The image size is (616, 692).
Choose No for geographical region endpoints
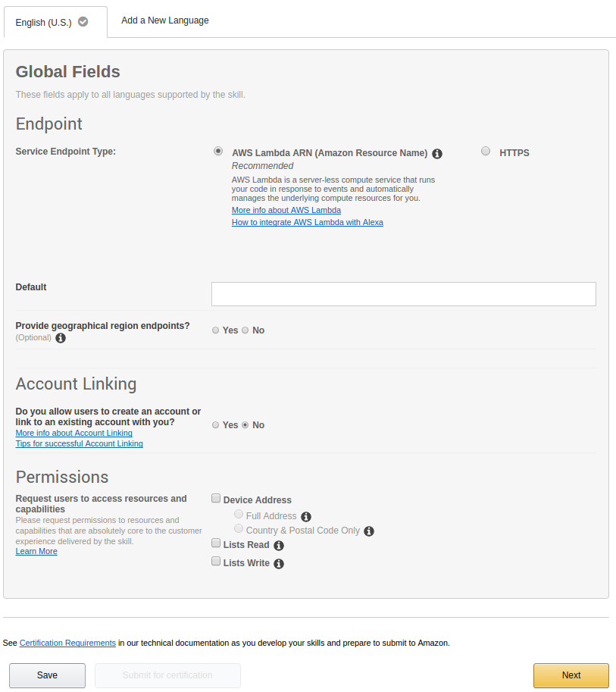(245, 330)
